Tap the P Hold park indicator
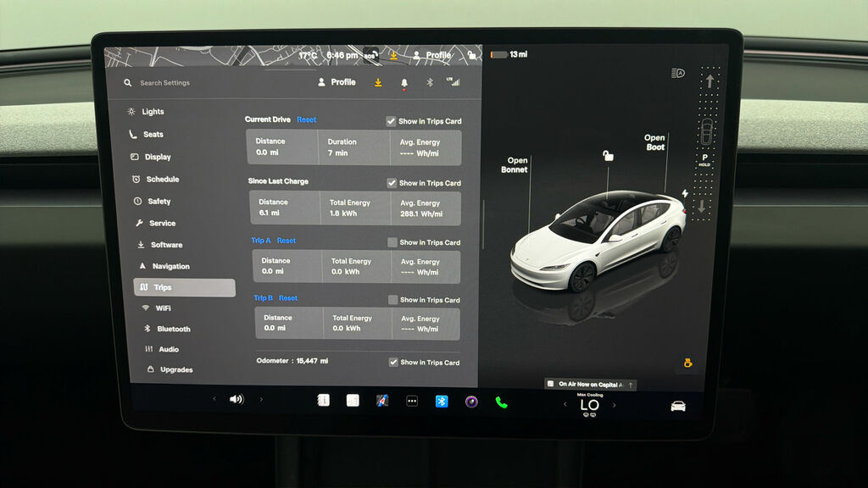This screenshot has width=868, height=488. (704, 160)
